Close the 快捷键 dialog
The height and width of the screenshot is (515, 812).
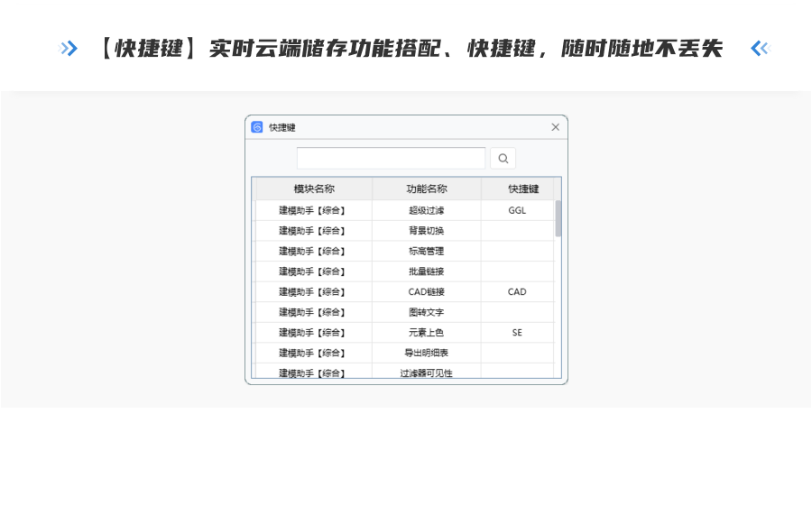click(556, 127)
